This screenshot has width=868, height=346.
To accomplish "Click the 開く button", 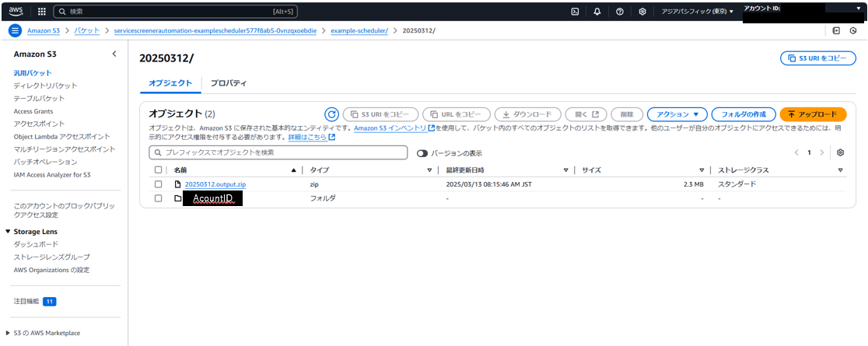I will coord(586,114).
